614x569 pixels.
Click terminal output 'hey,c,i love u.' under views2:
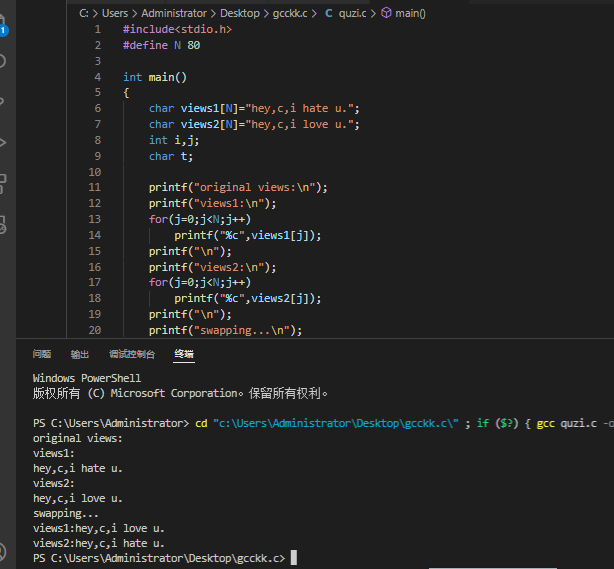[78, 499]
